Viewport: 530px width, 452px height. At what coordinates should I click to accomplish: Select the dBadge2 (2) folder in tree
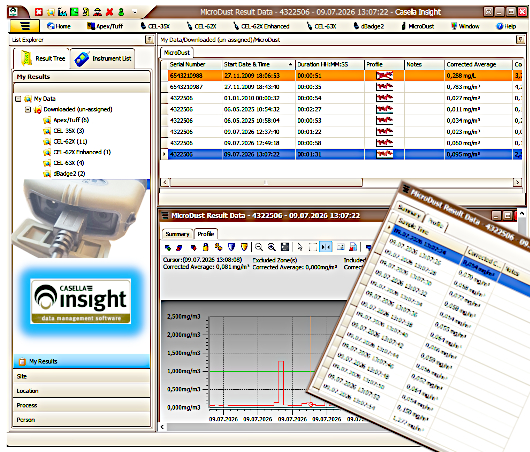[x=64, y=173]
